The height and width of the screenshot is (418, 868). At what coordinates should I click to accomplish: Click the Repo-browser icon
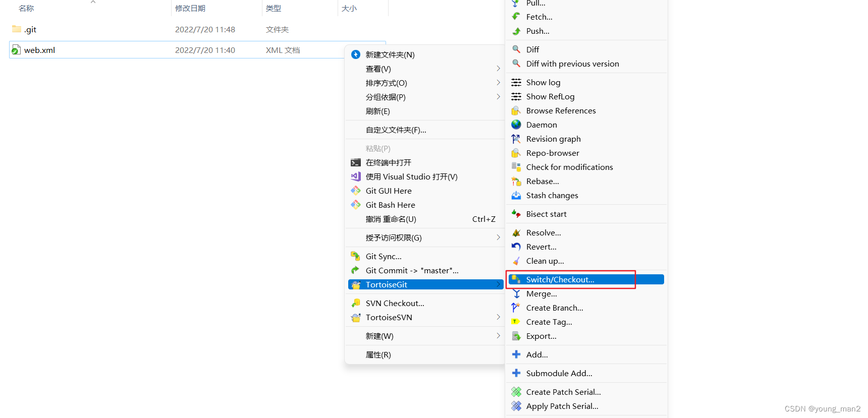click(516, 153)
